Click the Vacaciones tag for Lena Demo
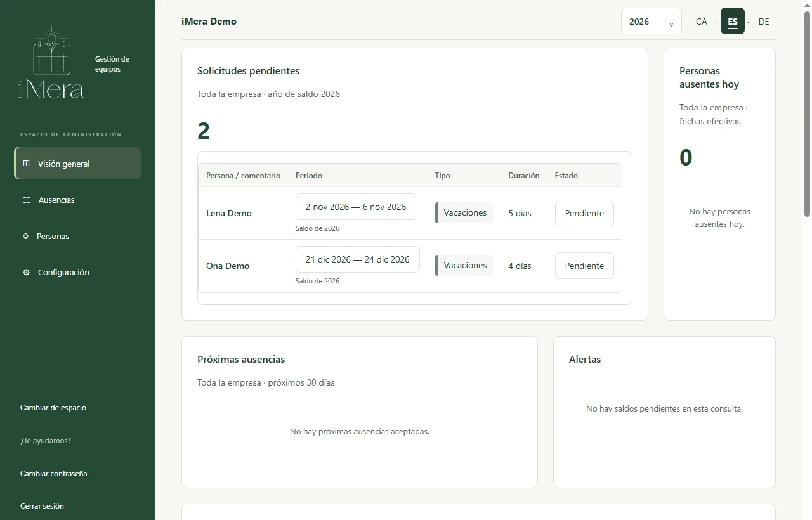 (464, 212)
